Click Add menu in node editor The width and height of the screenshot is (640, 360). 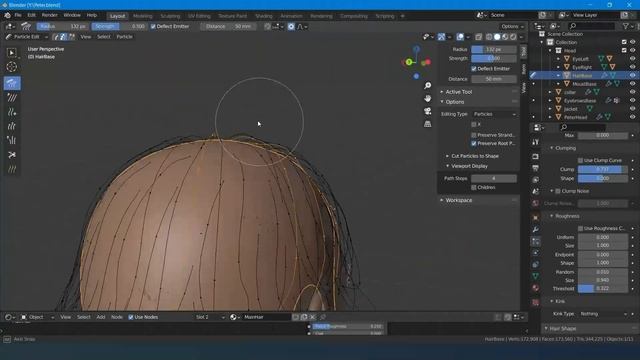tap(101, 317)
